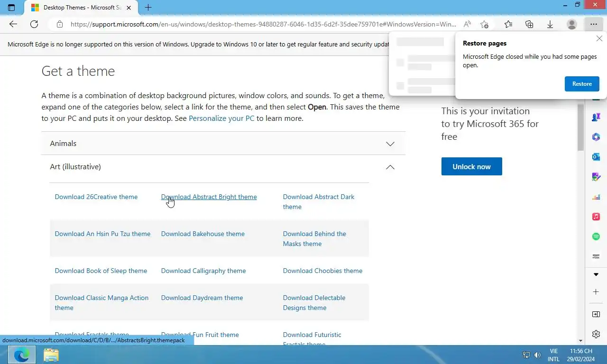Image resolution: width=607 pixels, height=364 pixels.
Task: Open Deezer in Edge sidebar
Action: (x=596, y=197)
